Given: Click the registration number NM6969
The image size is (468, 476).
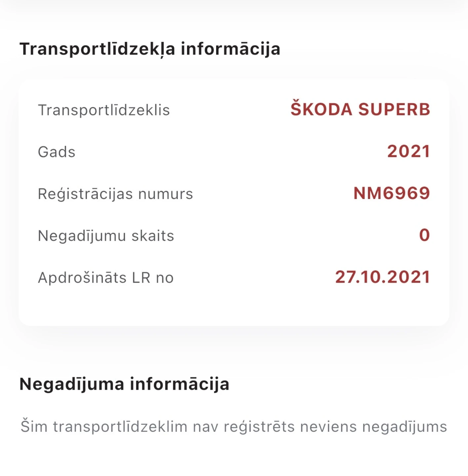Looking at the screenshot, I should coord(392,193).
